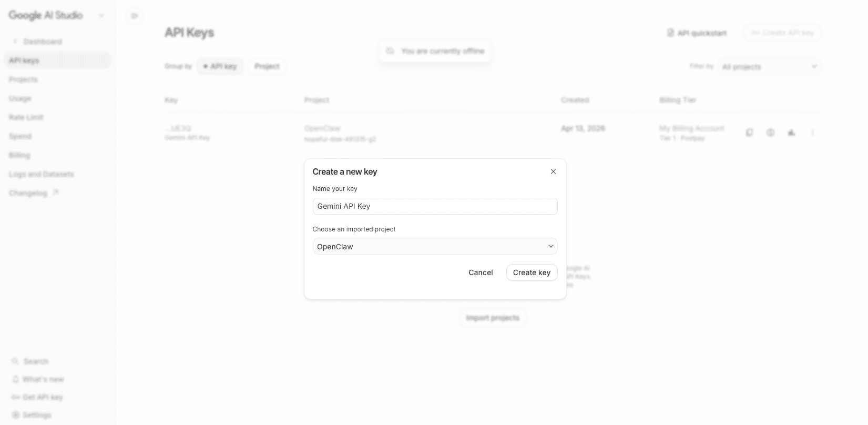Click the Name your key input field
Viewport: 868px width, 425px height.
click(435, 206)
